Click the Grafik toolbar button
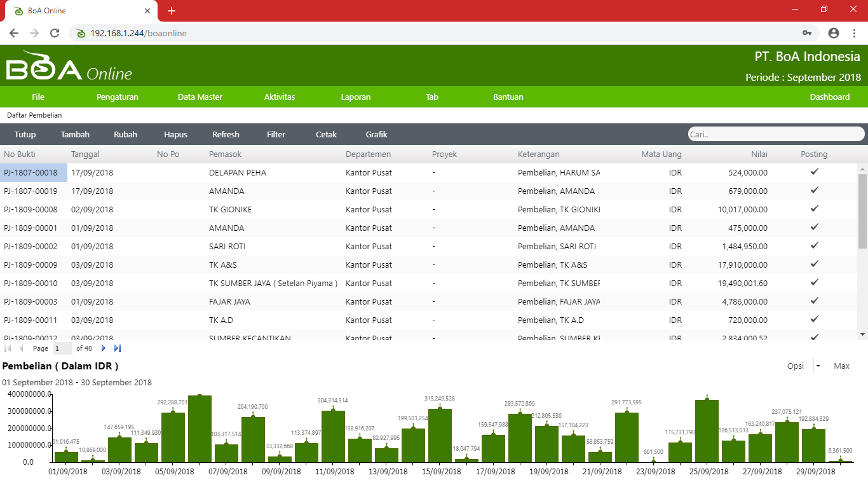This screenshot has height=487, width=868. (376, 134)
